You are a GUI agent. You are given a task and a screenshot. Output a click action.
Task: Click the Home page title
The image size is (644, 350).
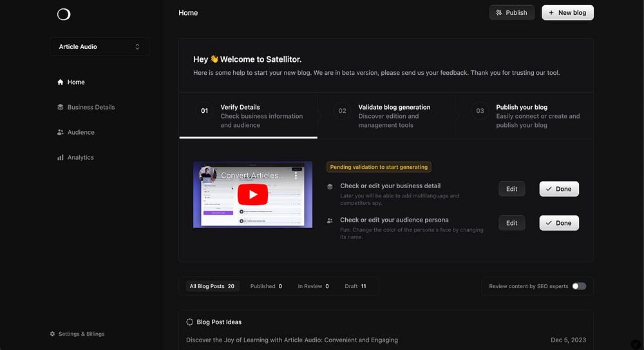(x=188, y=13)
